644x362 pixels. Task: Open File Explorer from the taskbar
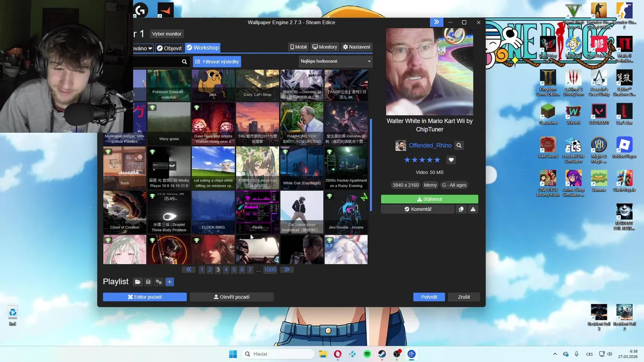click(323, 354)
